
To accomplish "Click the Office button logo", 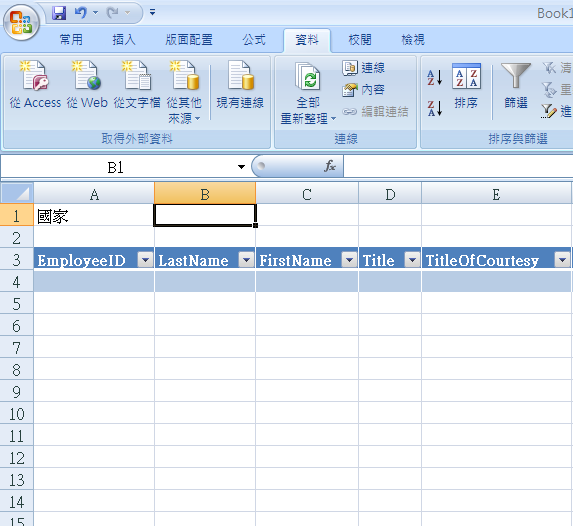I will pos(21,22).
